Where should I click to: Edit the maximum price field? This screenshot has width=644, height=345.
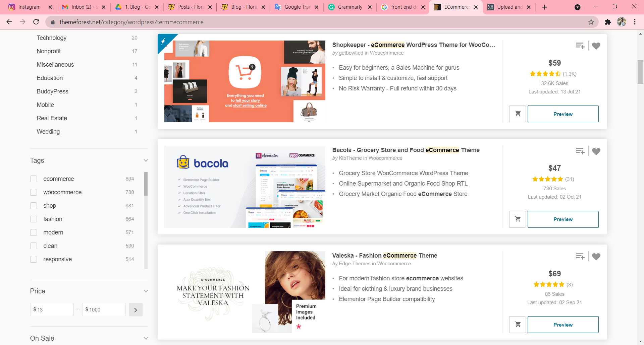click(x=104, y=309)
